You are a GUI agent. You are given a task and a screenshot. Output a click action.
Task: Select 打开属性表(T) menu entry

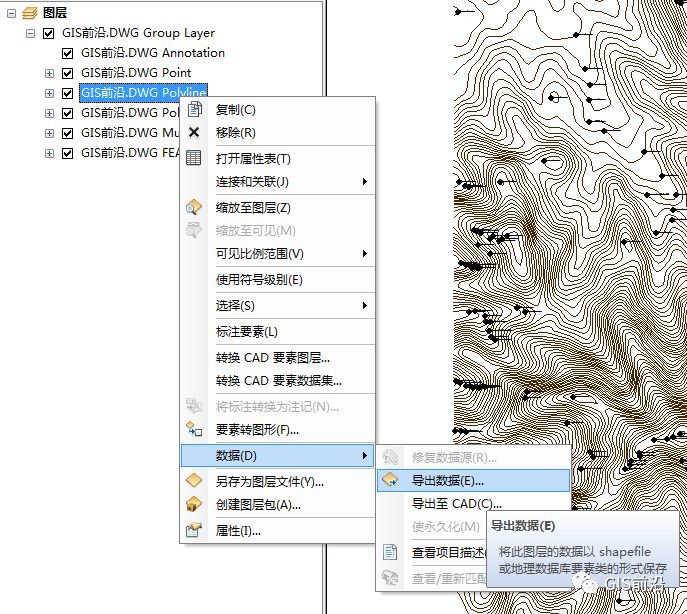278,159
